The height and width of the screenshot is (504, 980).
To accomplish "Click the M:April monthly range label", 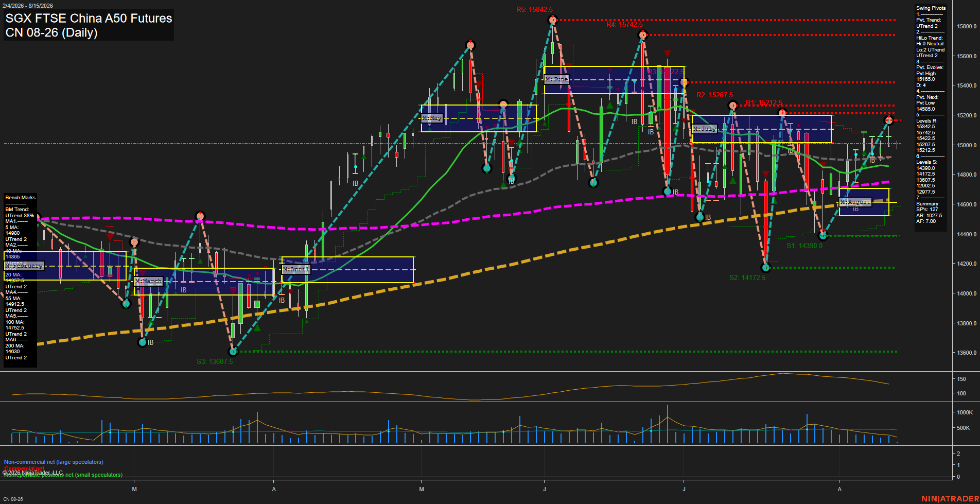I will tap(296, 269).
